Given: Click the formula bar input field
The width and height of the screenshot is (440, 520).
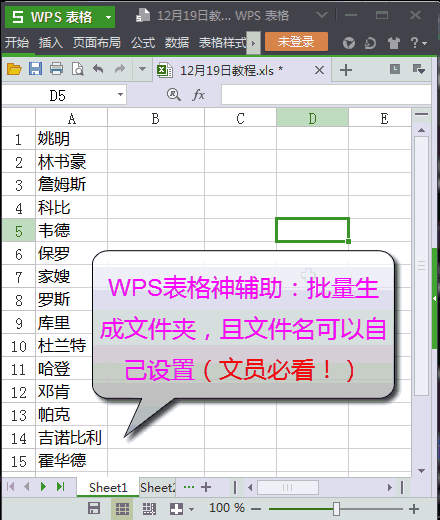Looking at the screenshot, I should pyautogui.click(x=326, y=95).
